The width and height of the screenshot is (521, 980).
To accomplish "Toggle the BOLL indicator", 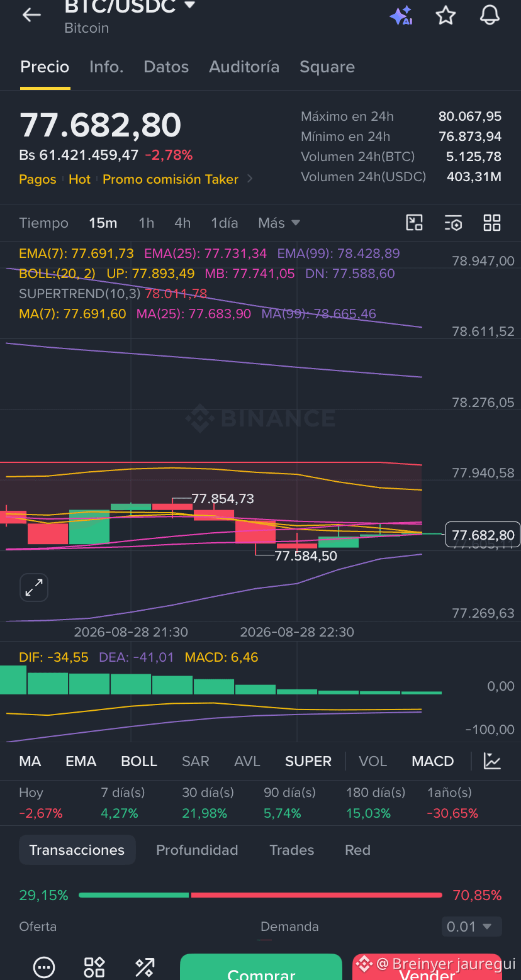I will tap(139, 761).
